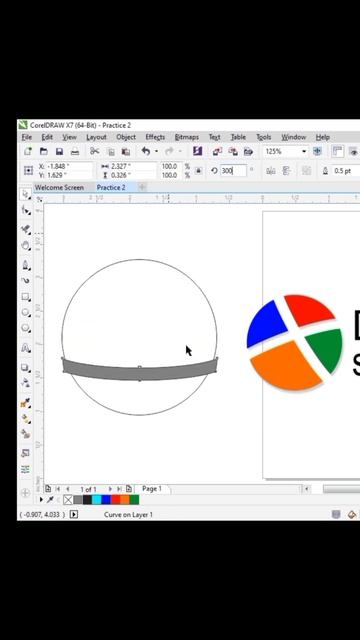Pick the green swatch in document palette
Image resolution: width=360 pixels, height=640 pixels.
[x=134, y=500]
